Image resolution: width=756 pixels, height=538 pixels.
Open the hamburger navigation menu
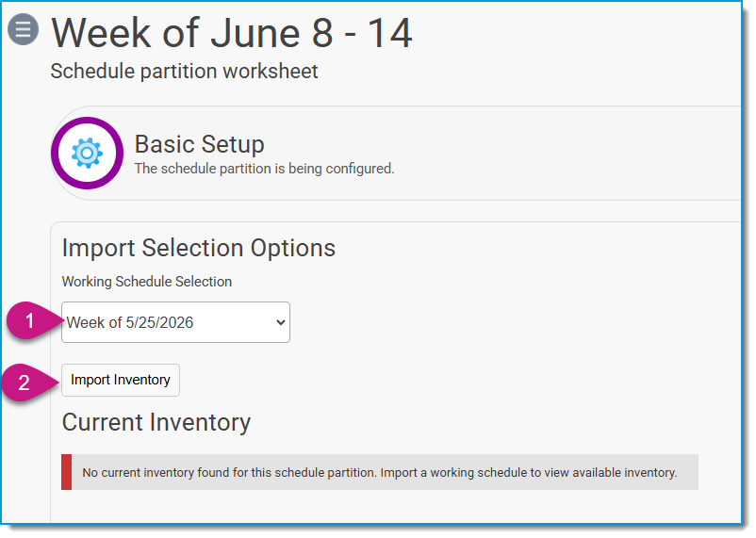tap(23, 29)
